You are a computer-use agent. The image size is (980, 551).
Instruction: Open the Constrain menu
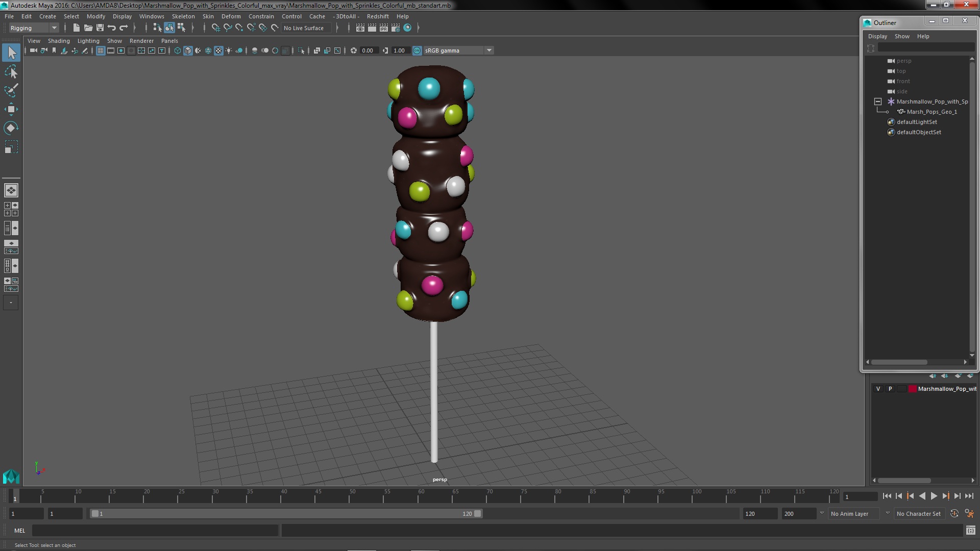(261, 16)
